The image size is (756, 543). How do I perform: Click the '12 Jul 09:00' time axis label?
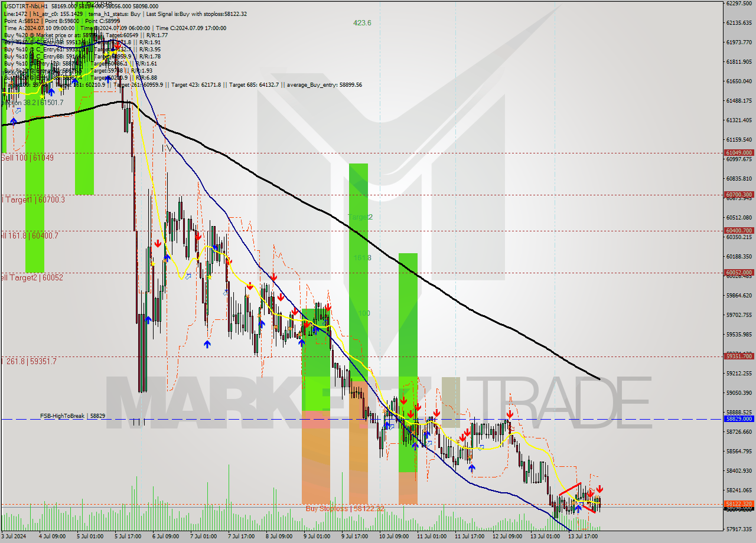click(507, 537)
